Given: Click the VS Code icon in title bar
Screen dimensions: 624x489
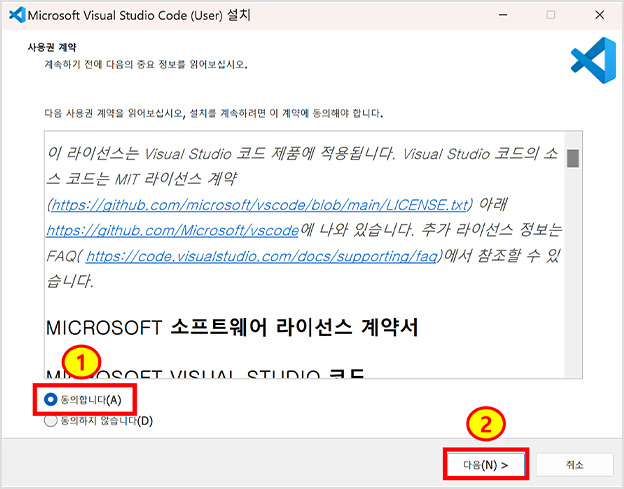Looking at the screenshot, I should (x=15, y=16).
